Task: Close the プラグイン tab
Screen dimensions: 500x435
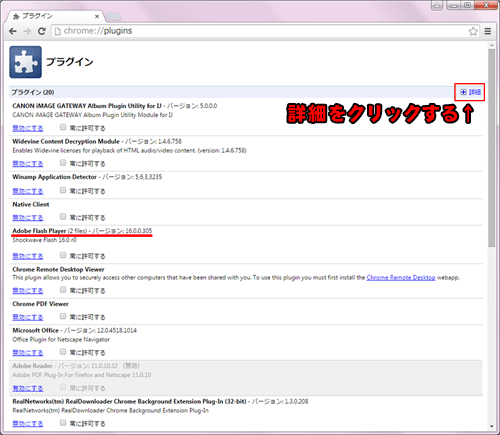Action: 97,16
